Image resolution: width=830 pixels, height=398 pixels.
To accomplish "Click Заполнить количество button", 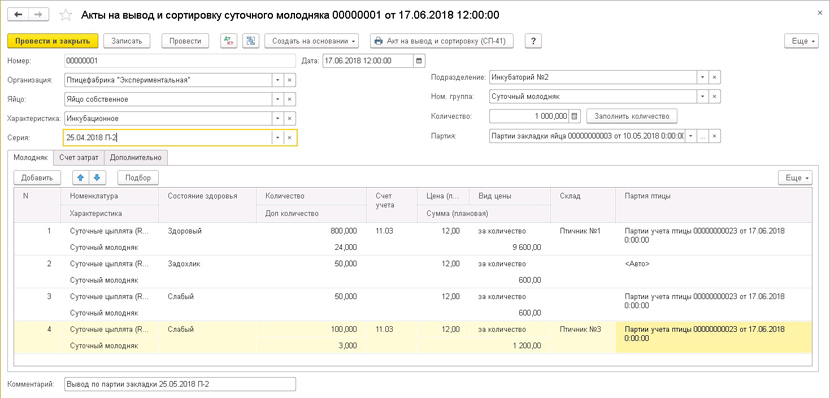I will point(631,116).
